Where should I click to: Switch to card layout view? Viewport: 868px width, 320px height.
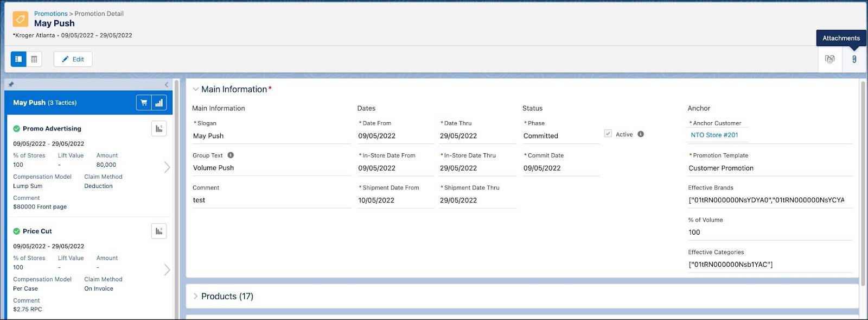(x=18, y=59)
